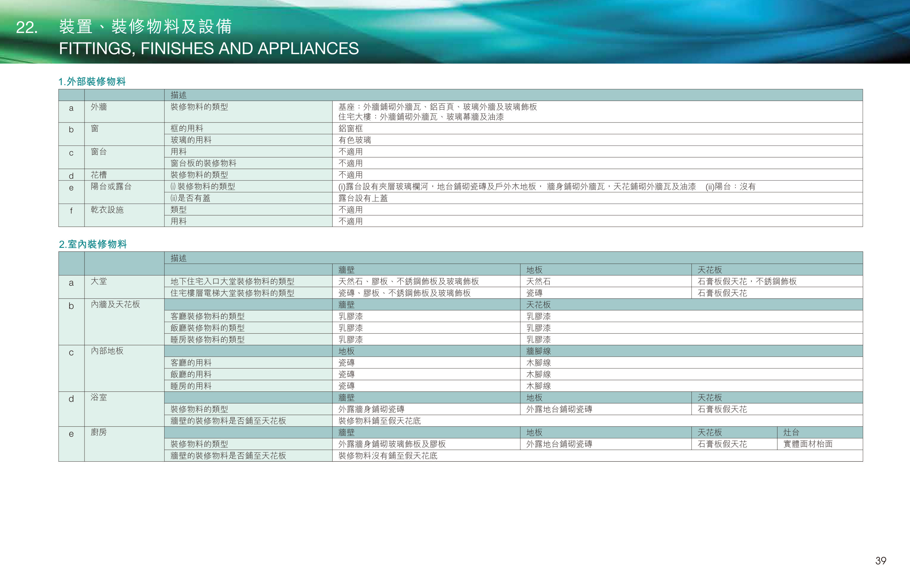Click "天然石、膠板、不銹鋼飾板及玻璃飾板"

408,281
